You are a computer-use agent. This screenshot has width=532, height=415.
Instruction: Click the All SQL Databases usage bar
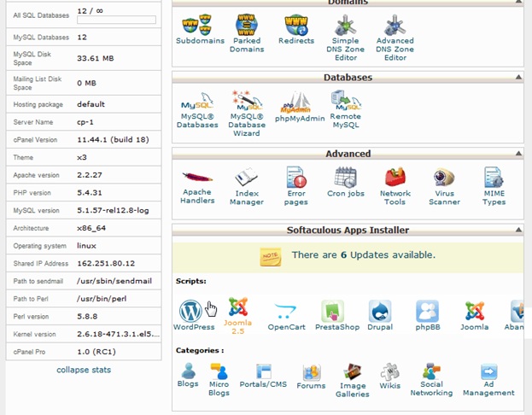116,20
